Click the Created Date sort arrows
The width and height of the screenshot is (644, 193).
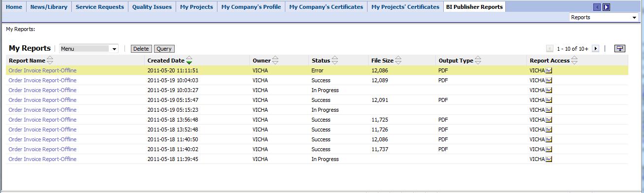click(x=189, y=61)
